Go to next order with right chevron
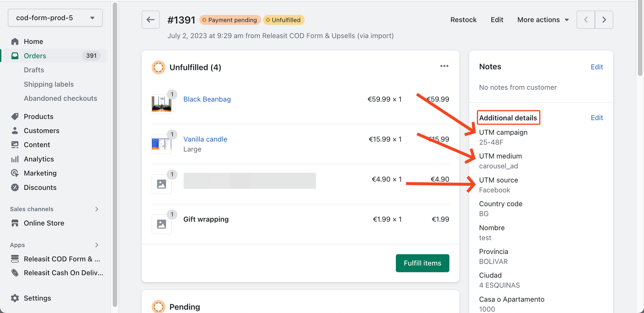The width and height of the screenshot is (644, 313). (604, 20)
